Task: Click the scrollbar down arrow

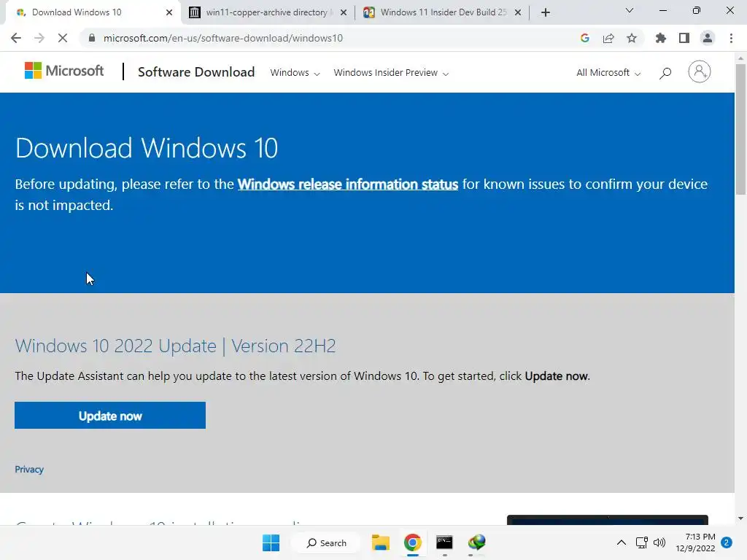Action: (740, 518)
